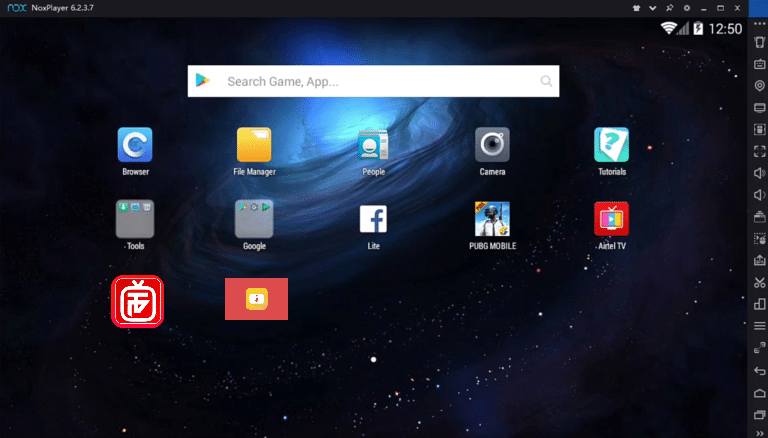Viewport: 768px width, 438px height.
Task: Open NoxPlayer system settings gear
Action: click(x=687, y=8)
